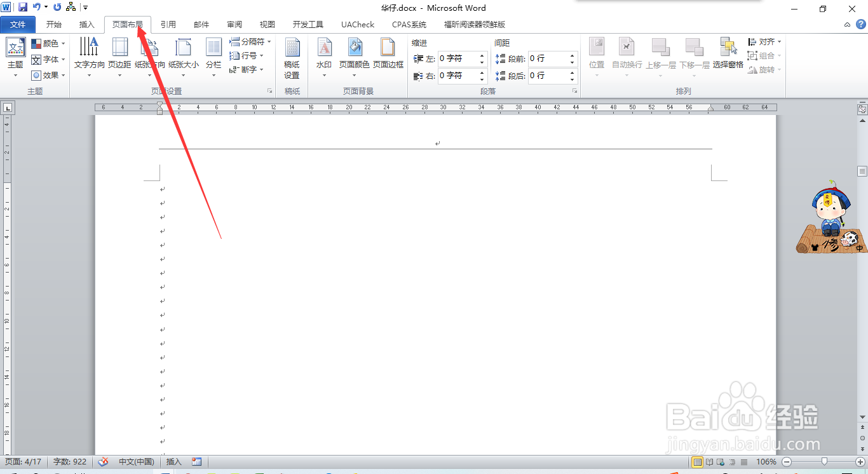Click the 106% zoom level button
Screen dimensions: 868x474
coord(766,462)
